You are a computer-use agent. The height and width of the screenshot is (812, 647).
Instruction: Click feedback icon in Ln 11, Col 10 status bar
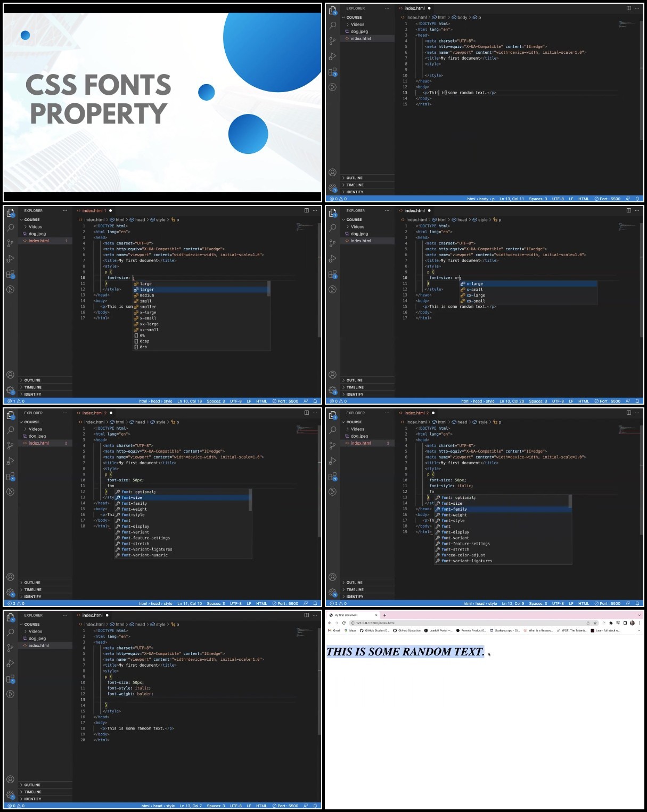pos(306,603)
